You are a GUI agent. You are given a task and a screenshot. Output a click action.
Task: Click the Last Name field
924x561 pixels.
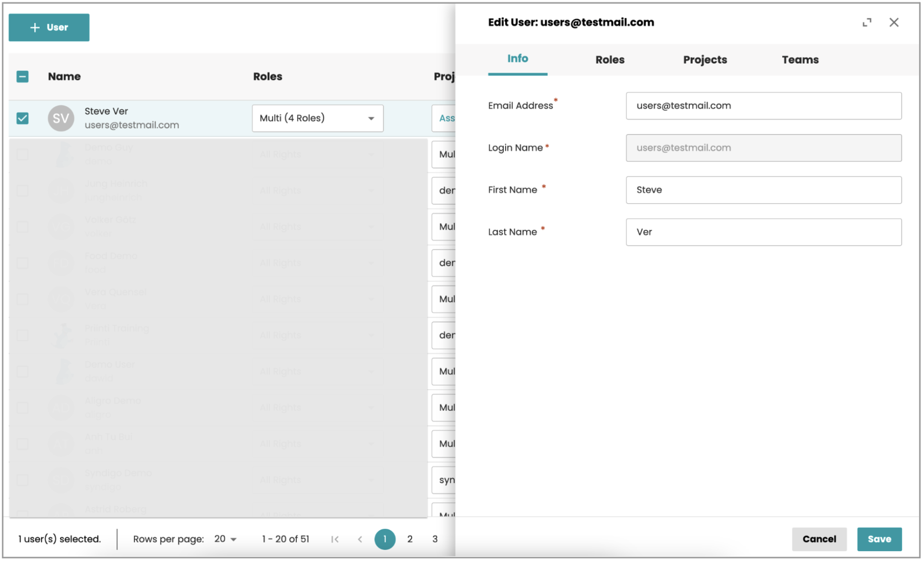[763, 232]
